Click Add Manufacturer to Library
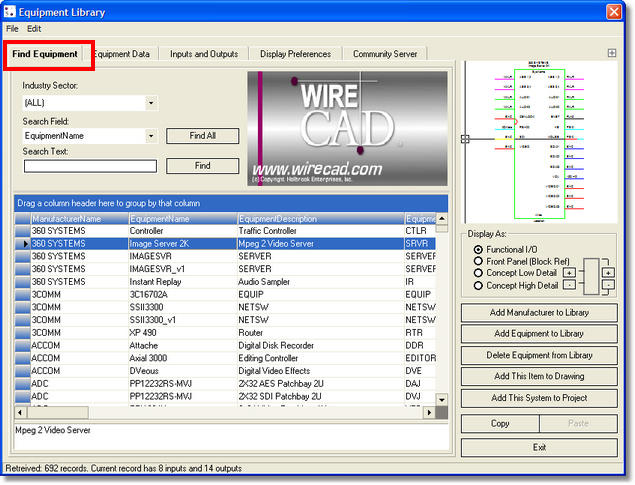The width and height of the screenshot is (635, 485). coord(539,313)
